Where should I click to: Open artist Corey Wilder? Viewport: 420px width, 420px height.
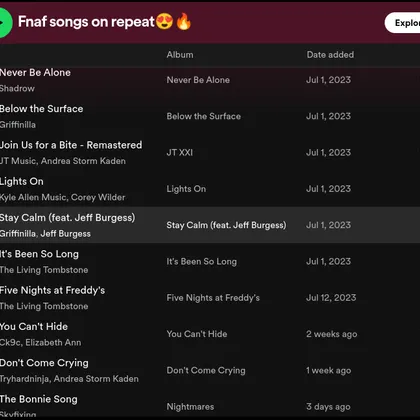(98, 197)
